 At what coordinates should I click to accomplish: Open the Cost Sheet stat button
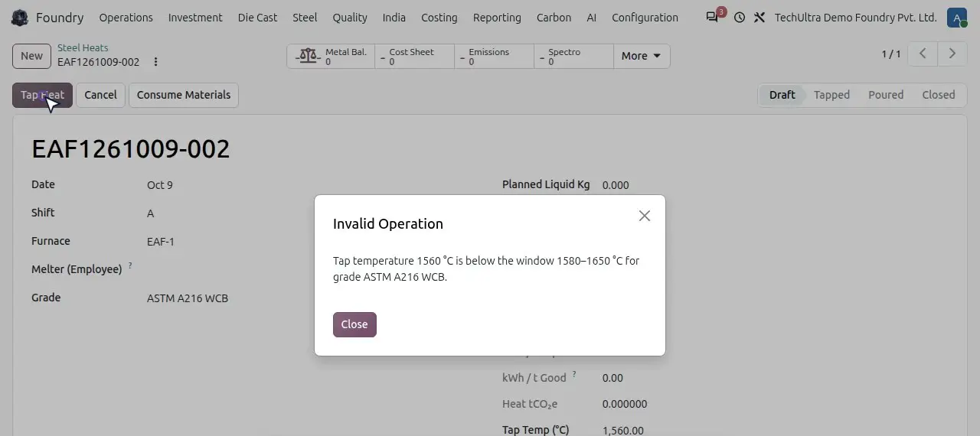pos(414,57)
